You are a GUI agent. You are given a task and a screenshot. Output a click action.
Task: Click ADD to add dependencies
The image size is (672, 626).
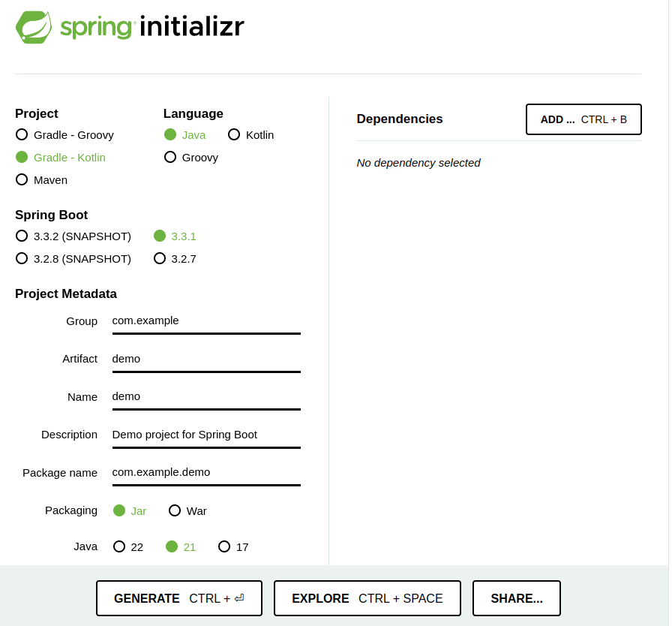pos(583,119)
